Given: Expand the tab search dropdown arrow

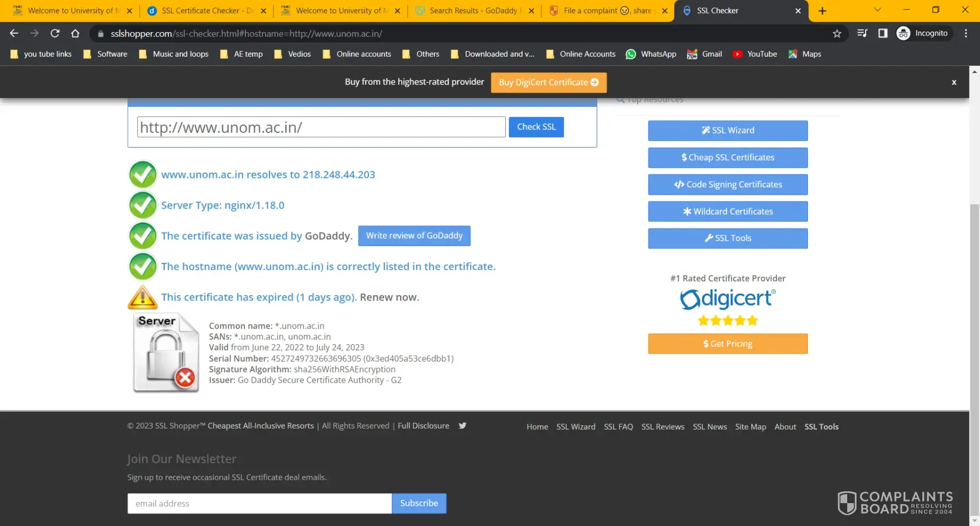Looking at the screenshot, I should [877, 10].
